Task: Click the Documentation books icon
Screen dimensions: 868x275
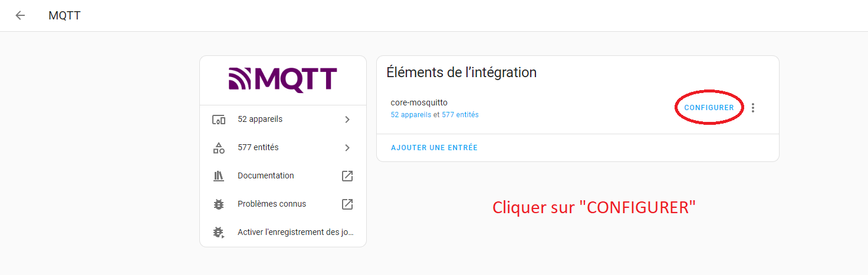Action: [x=219, y=175]
